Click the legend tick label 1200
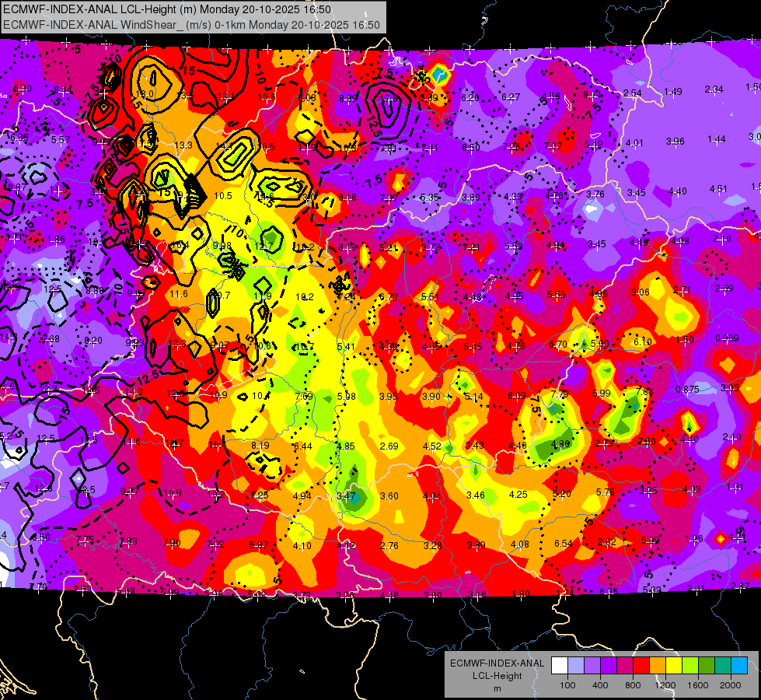This screenshot has width=761, height=700. tap(665, 685)
